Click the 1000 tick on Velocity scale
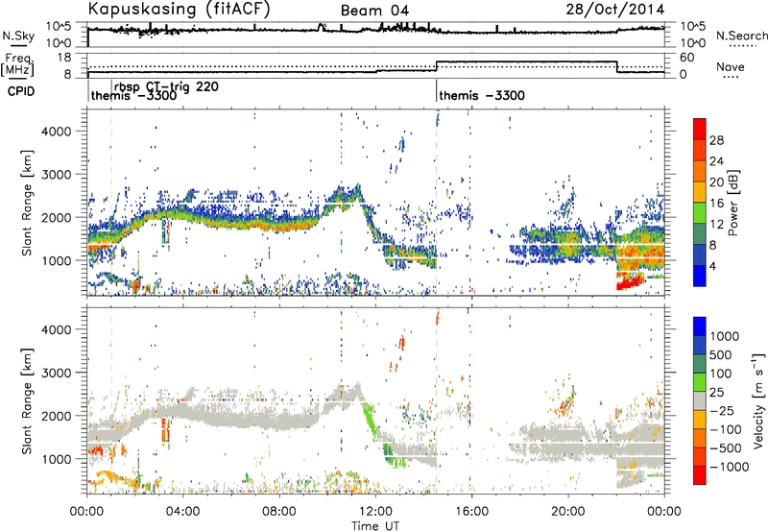The width and height of the screenshot is (768, 532). (x=725, y=336)
